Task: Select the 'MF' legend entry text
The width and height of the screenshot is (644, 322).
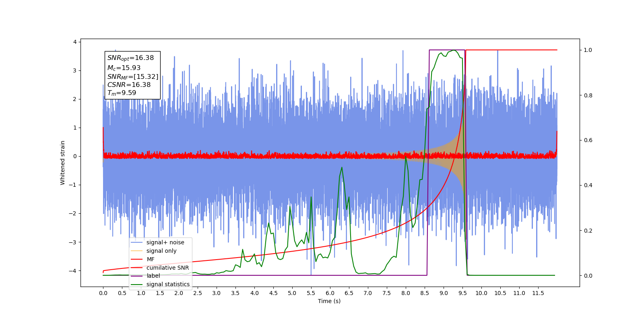Action: point(151,259)
